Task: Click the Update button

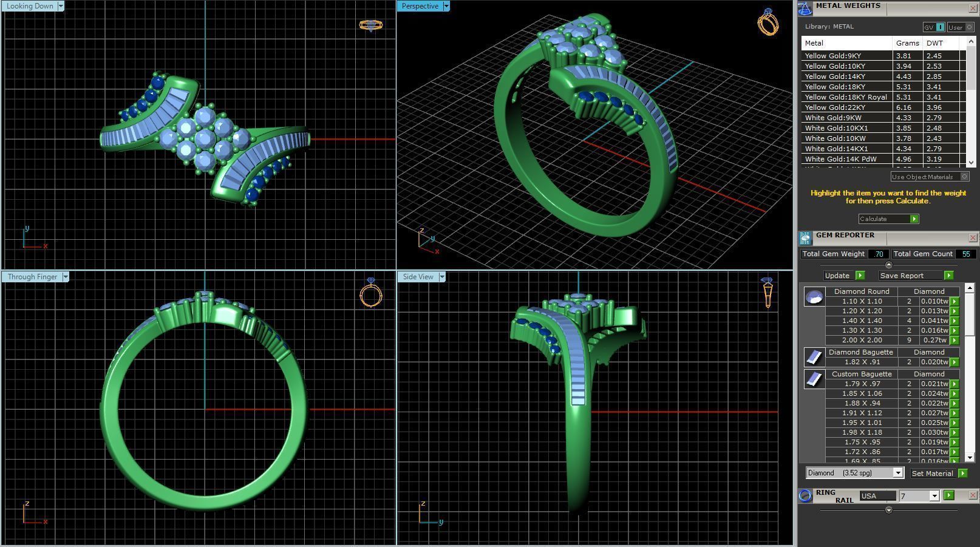Action: 843,276
